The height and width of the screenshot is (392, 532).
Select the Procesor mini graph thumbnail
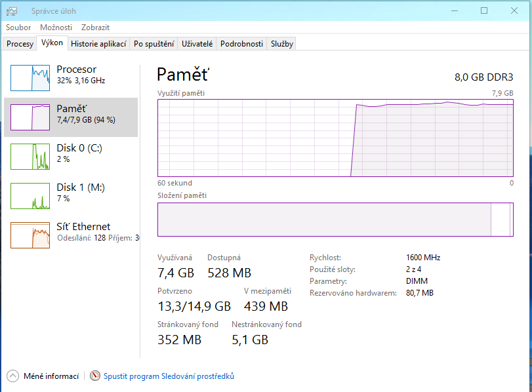click(x=30, y=78)
